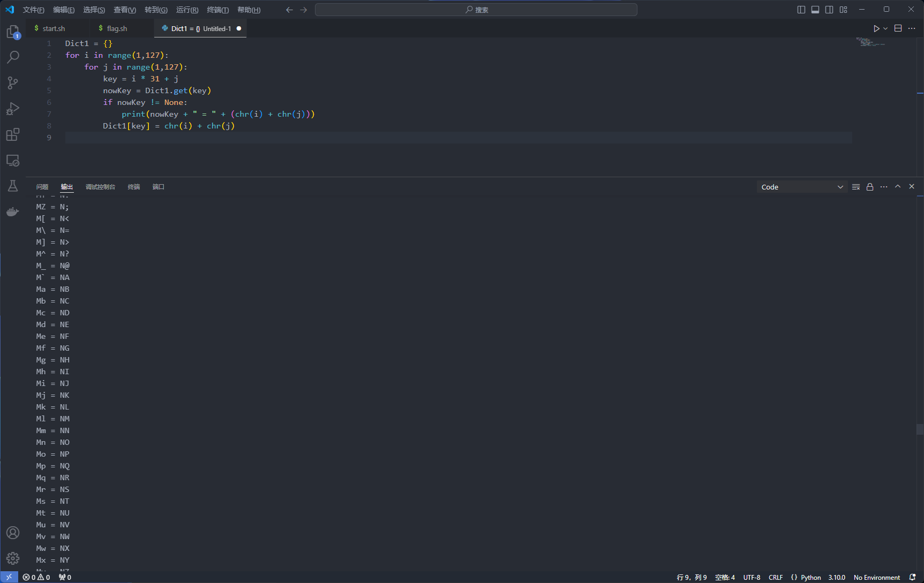
Task: Open editor More Actions menu
Action: point(912,28)
